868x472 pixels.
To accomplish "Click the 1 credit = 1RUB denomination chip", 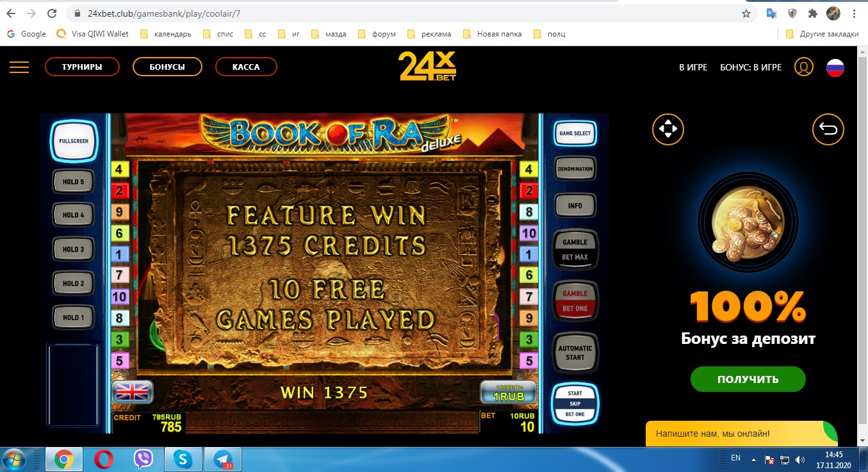I will coord(509,393).
